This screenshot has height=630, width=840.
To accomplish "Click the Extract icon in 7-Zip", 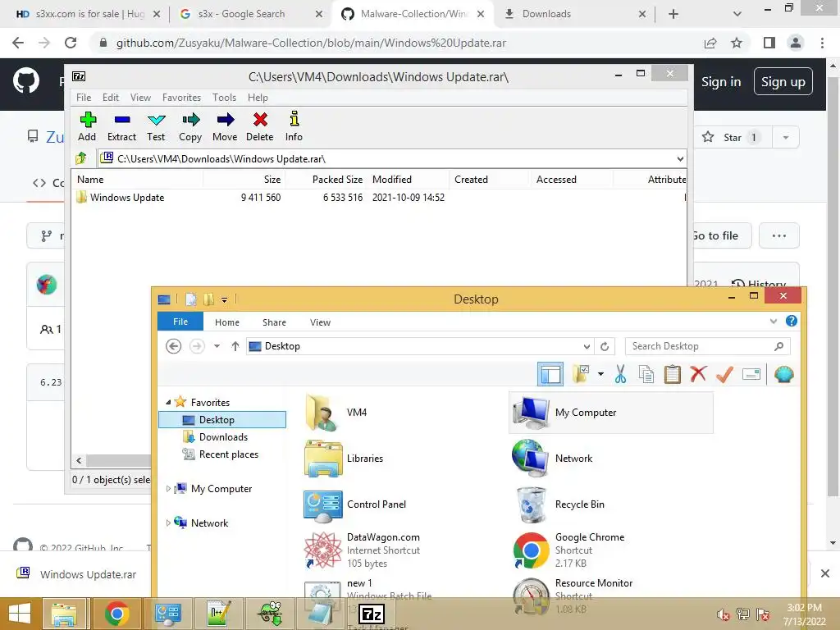I will (x=121, y=126).
